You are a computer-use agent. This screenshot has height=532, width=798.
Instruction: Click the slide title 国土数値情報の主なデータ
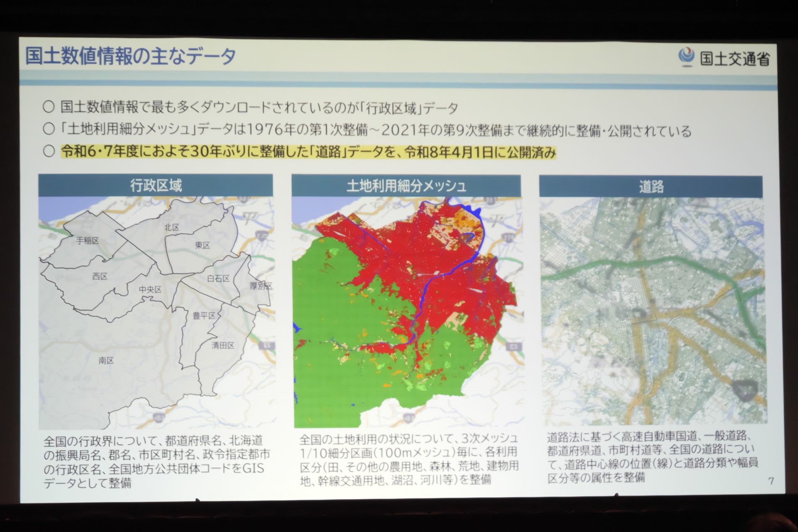coord(131,56)
